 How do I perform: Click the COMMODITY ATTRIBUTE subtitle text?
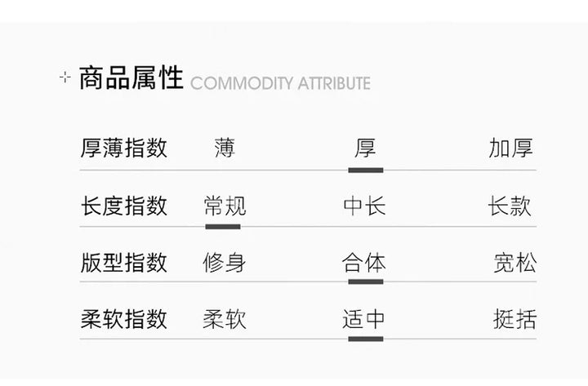point(280,83)
